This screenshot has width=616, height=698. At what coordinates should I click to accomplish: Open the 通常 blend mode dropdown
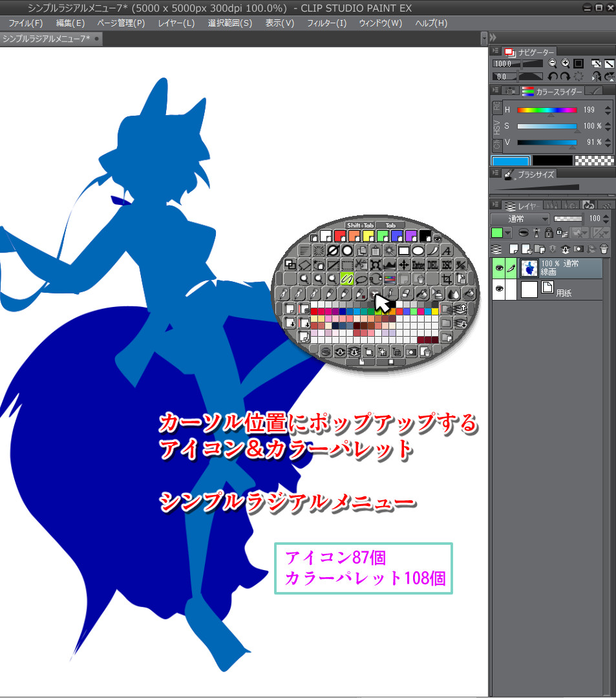point(520,218)
